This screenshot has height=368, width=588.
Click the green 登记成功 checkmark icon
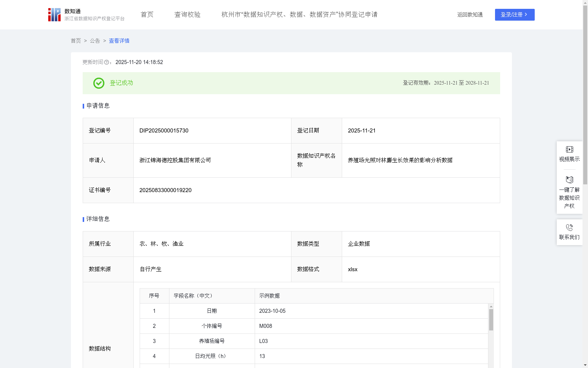[98, 83]
